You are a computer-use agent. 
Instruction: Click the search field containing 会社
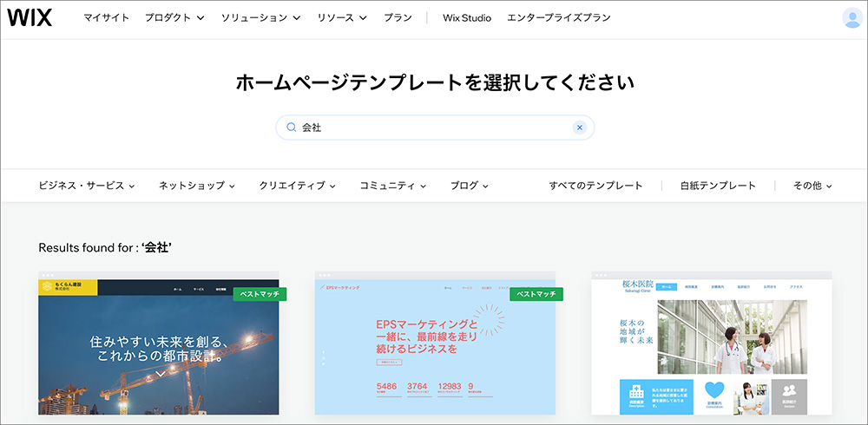pyautogui.click(x=435, y=127)
